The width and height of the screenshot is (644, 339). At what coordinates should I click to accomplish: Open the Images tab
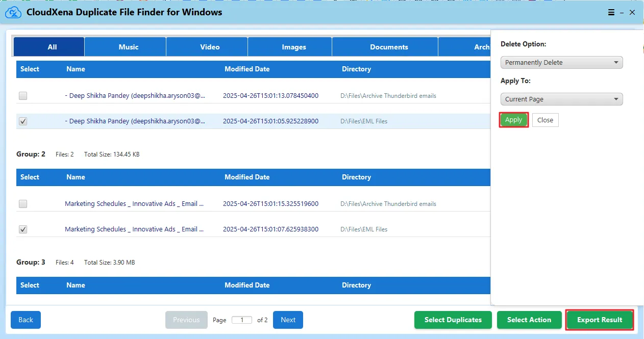coord(293,47)
